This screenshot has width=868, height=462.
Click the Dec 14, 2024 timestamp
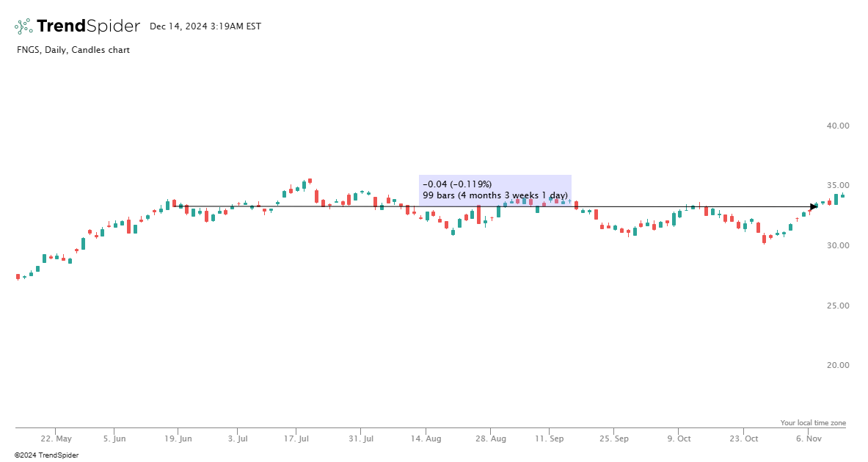pos(205,26)
